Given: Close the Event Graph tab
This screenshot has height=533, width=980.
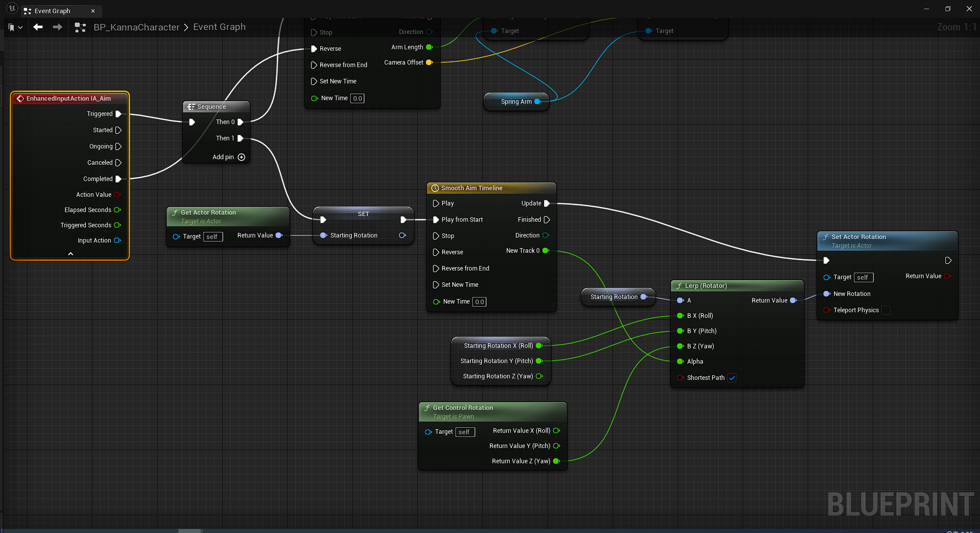Looking at the screenshot, I should (93, 11).
